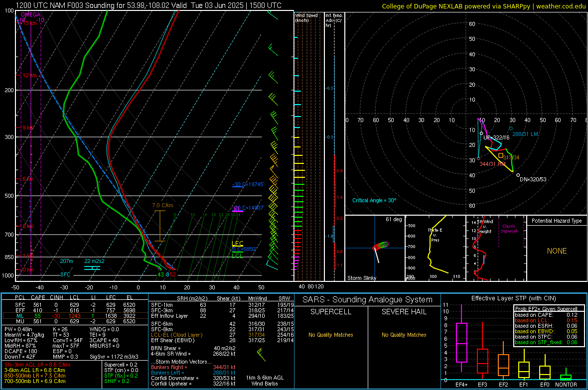588x390 pixels.
Task: Click the 'based on LCL:' probability row
Action: tap(546, 320)
